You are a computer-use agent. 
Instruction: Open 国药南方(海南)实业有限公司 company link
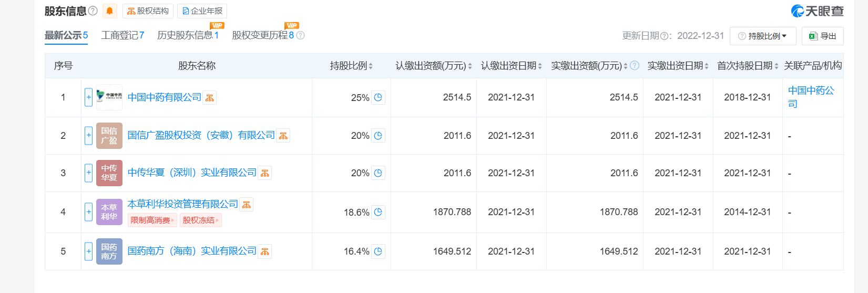(x=192, y=251)
